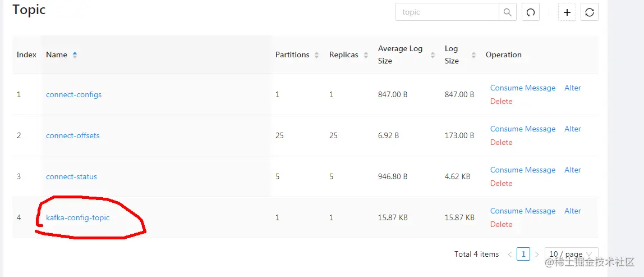Open the 10 / page size dropdown
This screenshot has height=277, width=644.
(571, 255)
